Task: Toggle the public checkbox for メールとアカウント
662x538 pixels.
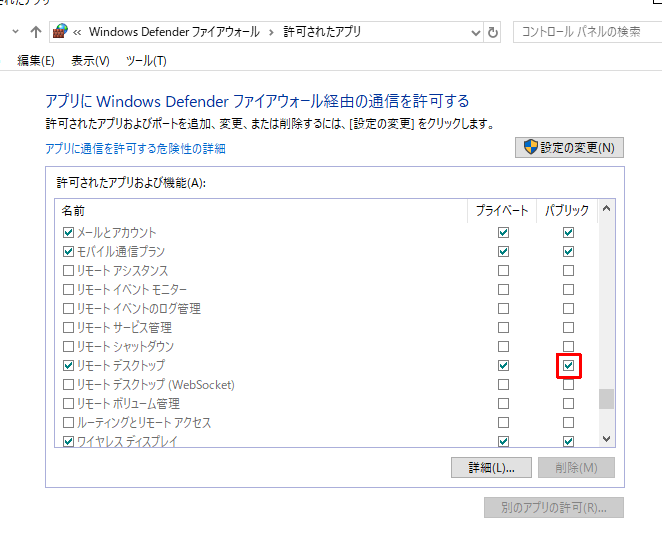Action: pos(568,233)
